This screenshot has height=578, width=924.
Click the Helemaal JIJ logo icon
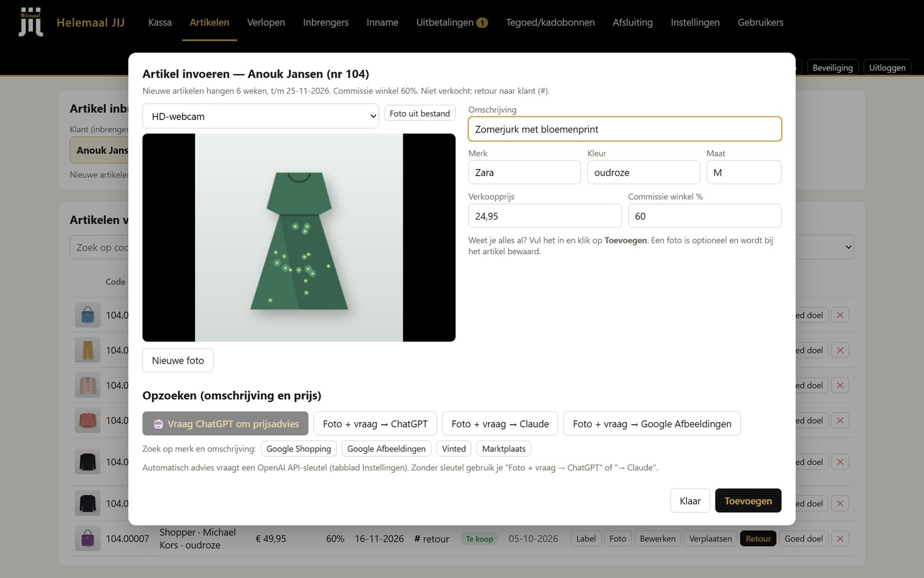coord(31,22)
